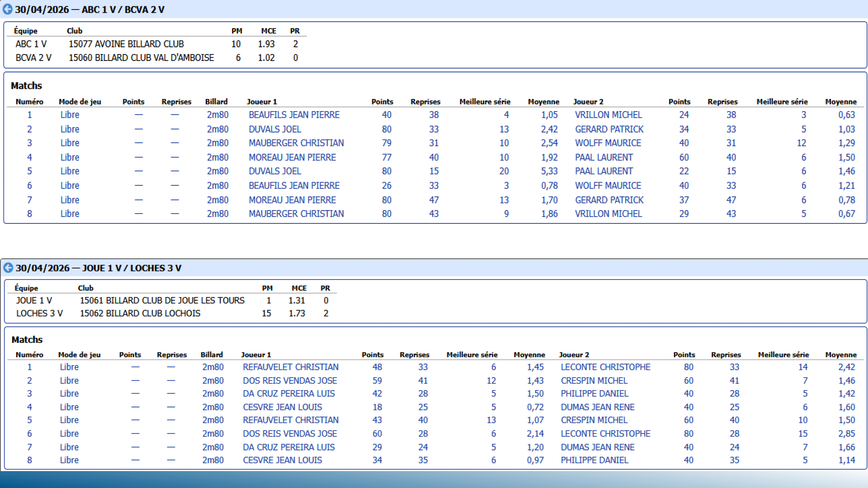Screen dimensions: 868x488
Task: Click meilleure série 15 in JOUE match 6
Action: click(803, 434)
